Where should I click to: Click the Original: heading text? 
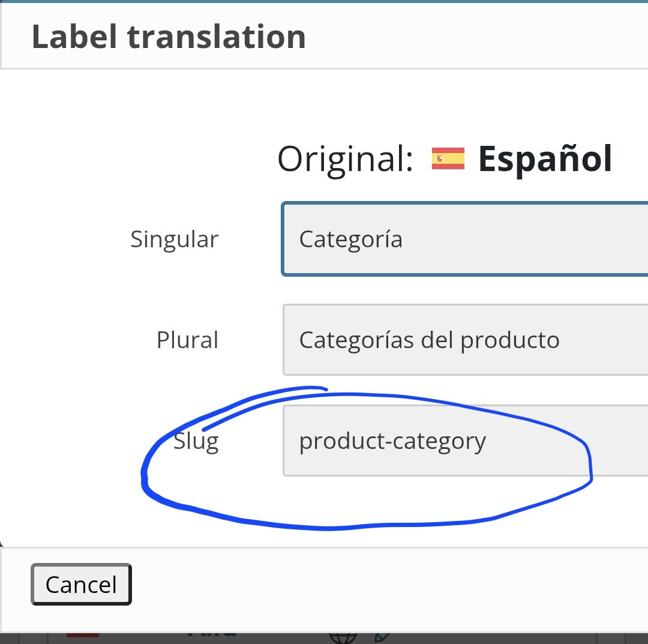346,159
